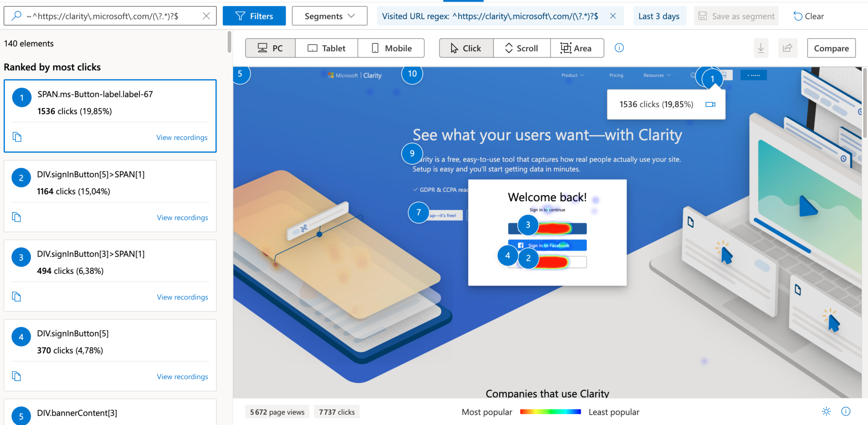868x425 pixels.
Task: Click heatmap marker number 10
Action: pos(412,74)
